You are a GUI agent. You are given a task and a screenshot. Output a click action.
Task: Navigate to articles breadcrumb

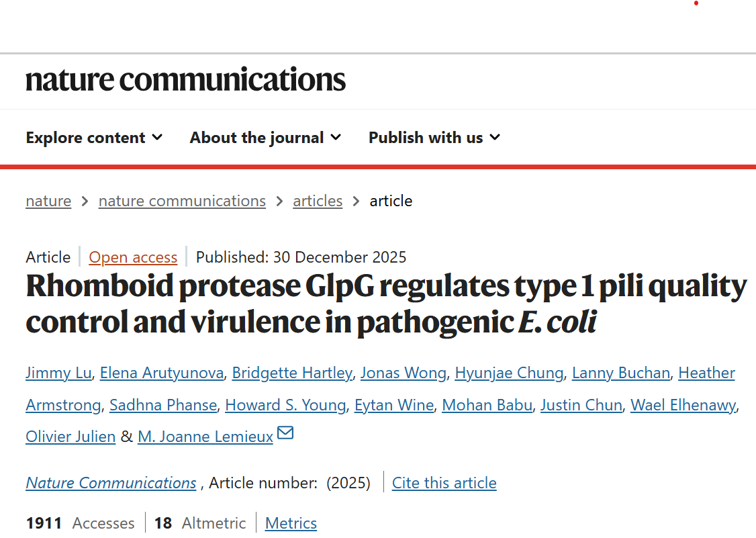(318, 201)
